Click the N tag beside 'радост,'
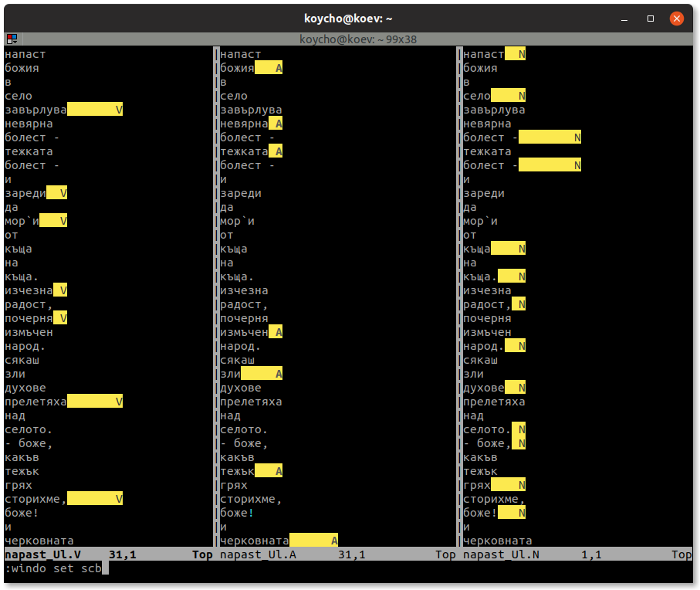 pyautogui.click(x=522, y=304)
